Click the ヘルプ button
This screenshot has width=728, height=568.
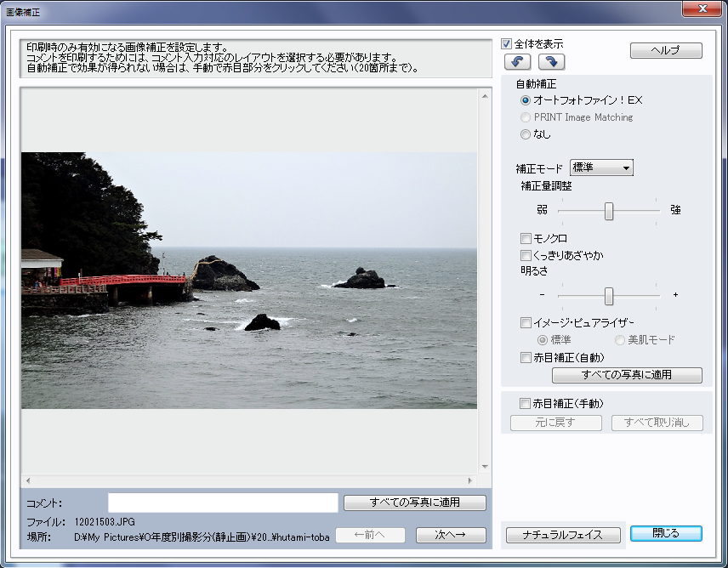(665, 51)
